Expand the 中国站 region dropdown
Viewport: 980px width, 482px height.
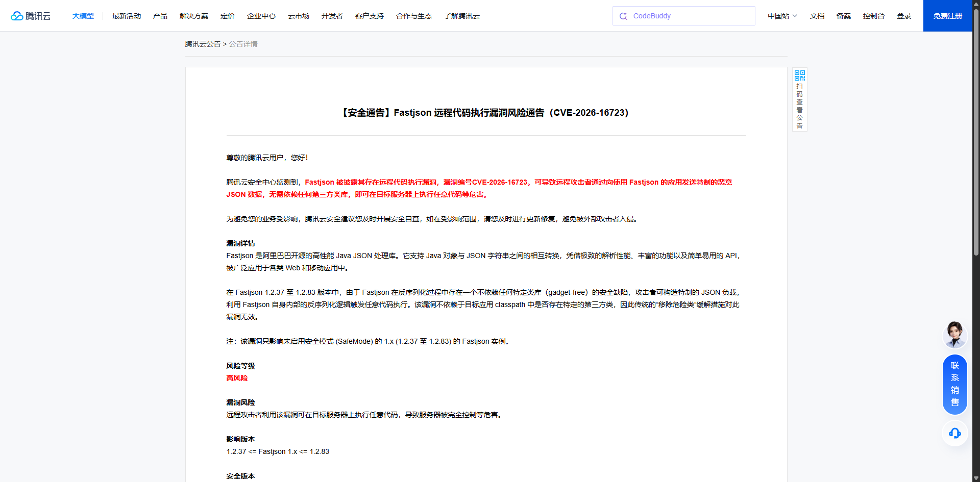[x=782, y=16]
